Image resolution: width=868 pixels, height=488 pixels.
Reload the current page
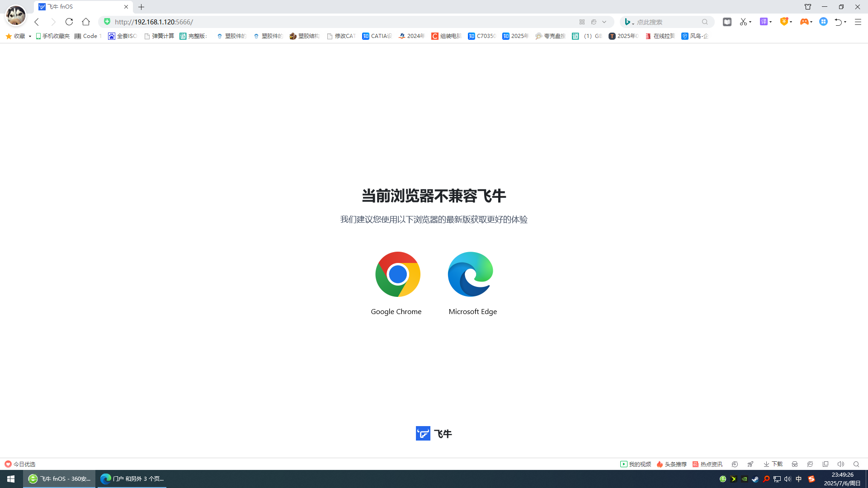pyautogui.click(x=69, y=22)
